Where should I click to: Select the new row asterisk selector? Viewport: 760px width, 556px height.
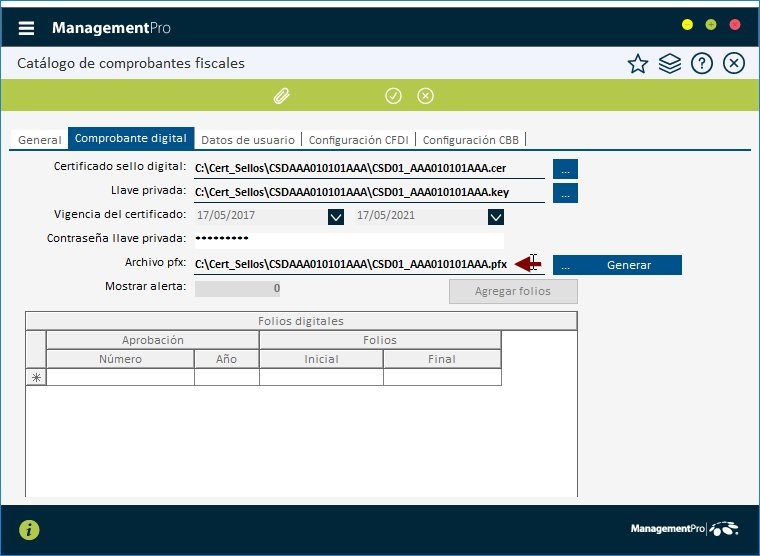(x=36, y=377)
